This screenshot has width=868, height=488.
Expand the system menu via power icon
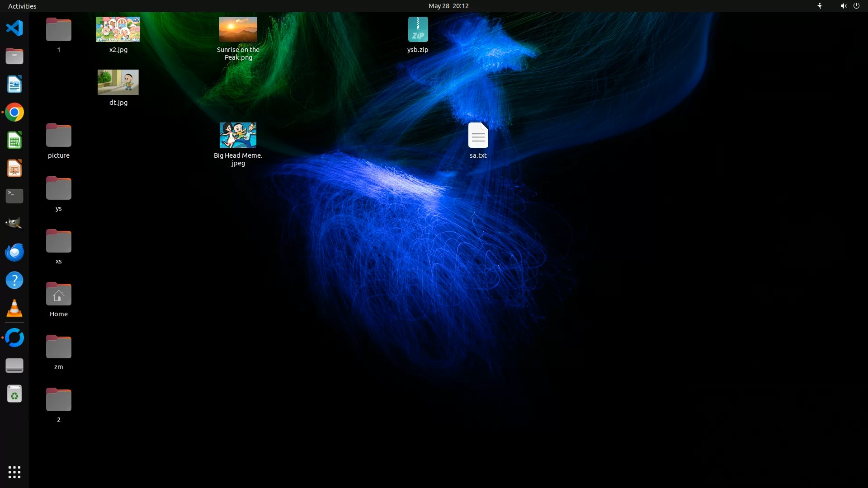tap(856, 6)
